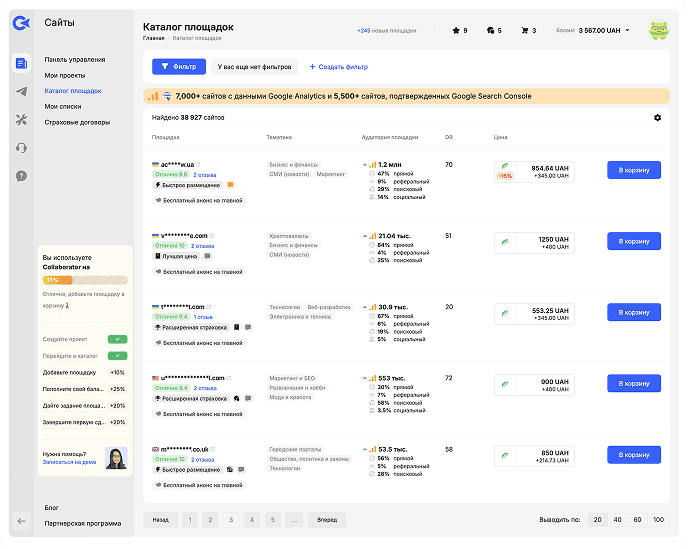The width and height of the screenshot is (688, 549).
Task: Add ac****w.ua to cart with 'В корзину'
Action: pos(634,170)
